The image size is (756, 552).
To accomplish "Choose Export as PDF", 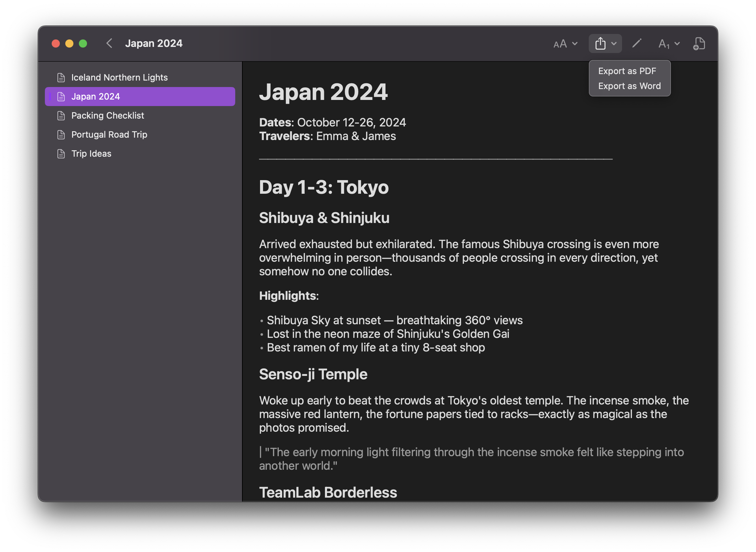I will coord(628,71).
